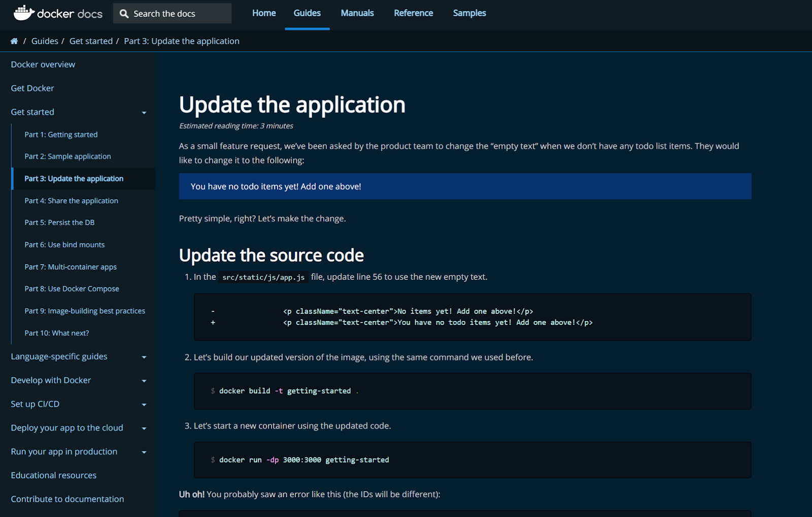Click the search magnifier icon
This screenshot has width=812, height=517.
point(123,13)
